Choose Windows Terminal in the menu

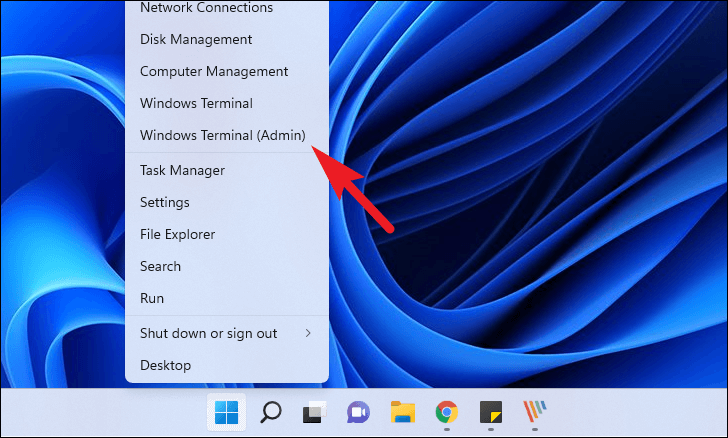tap(196, 103)
